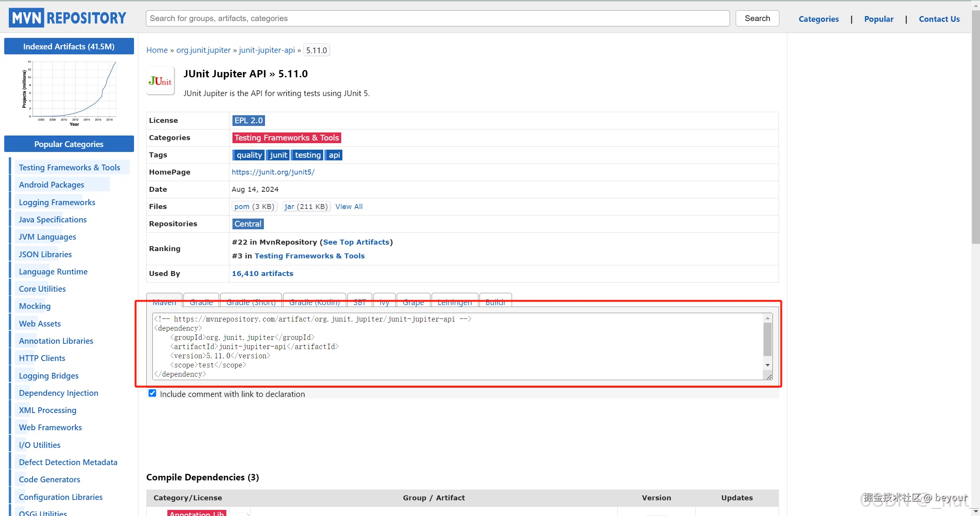
Task: Download the jar (211 KB) file
Action: 290,207
